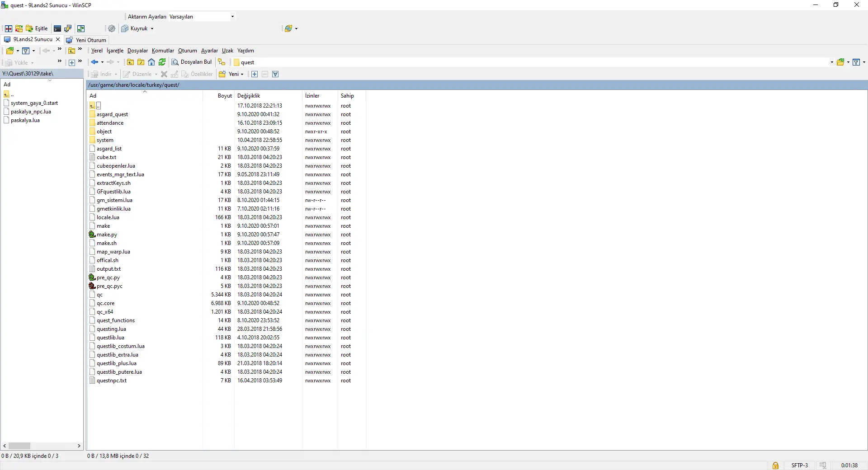Open the Yeni Oturum tab
868x470 pixels.
(x=86, y=40)
